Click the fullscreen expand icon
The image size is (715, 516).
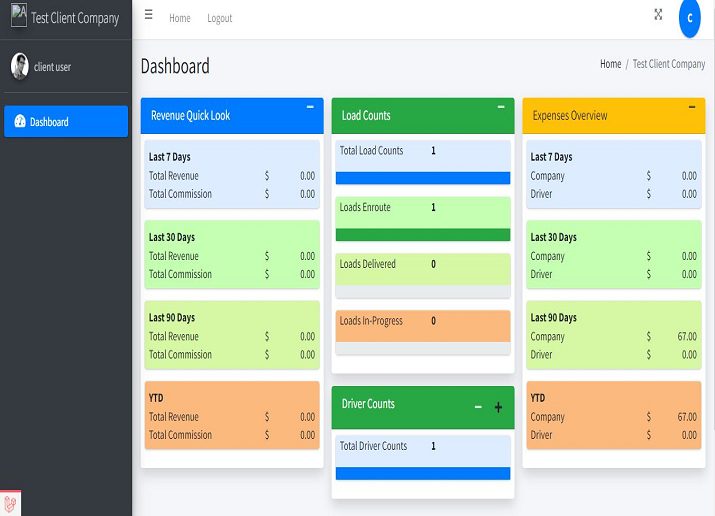[x=658, y=14]
